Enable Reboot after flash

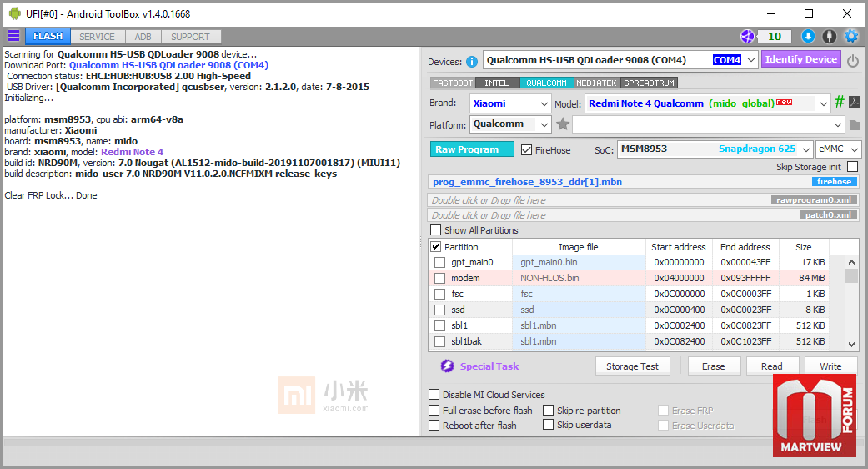click(x=434, y=426)
